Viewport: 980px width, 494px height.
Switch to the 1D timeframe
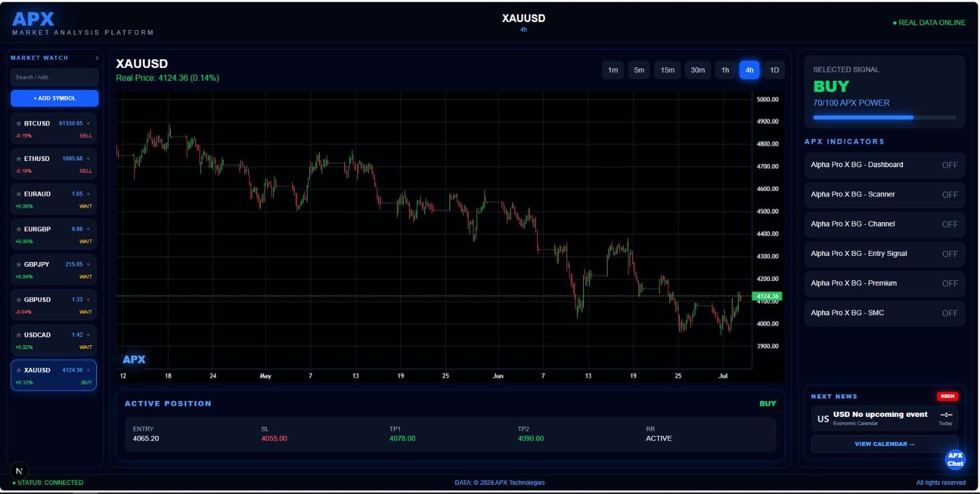(774, 70)
